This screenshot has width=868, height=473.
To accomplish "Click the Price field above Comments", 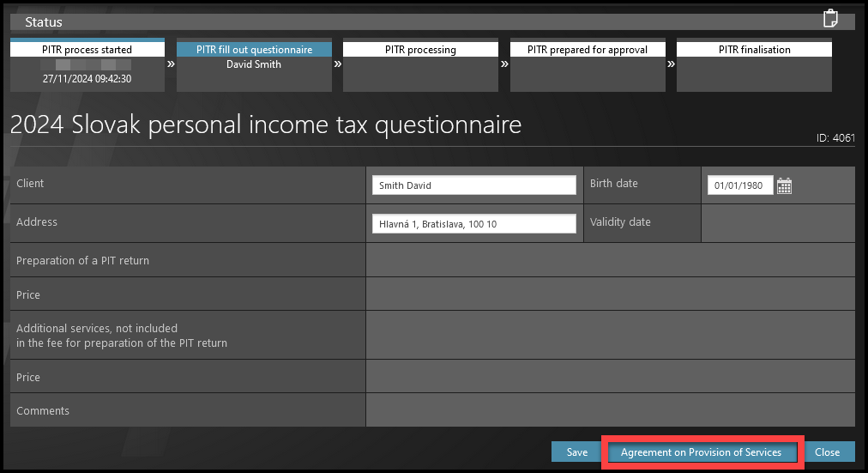I will pos(610,377).
